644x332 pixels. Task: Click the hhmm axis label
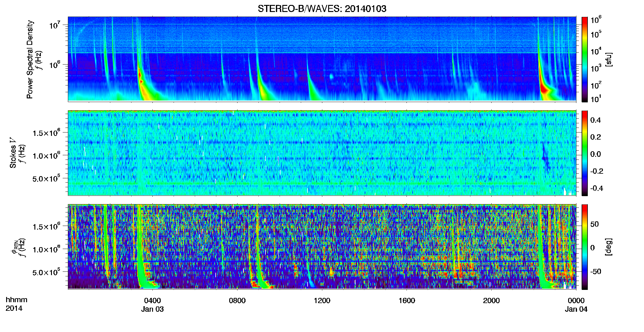coord(17,300)
